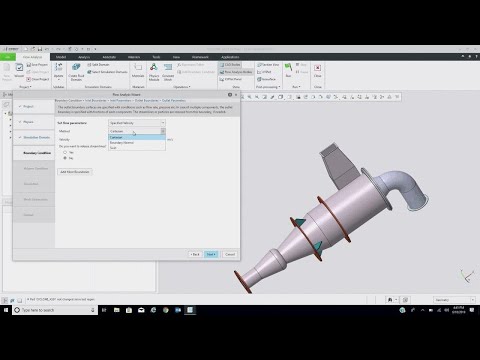The width and height of the screenshot is (480, 360).
Task: Select the No radio button for streamlines
Action: 65,158
